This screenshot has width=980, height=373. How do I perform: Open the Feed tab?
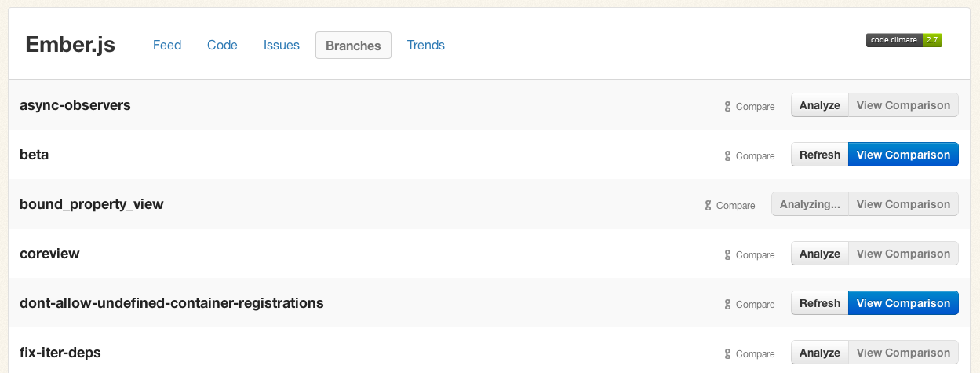pyautogui.click(x=167, y=46)
